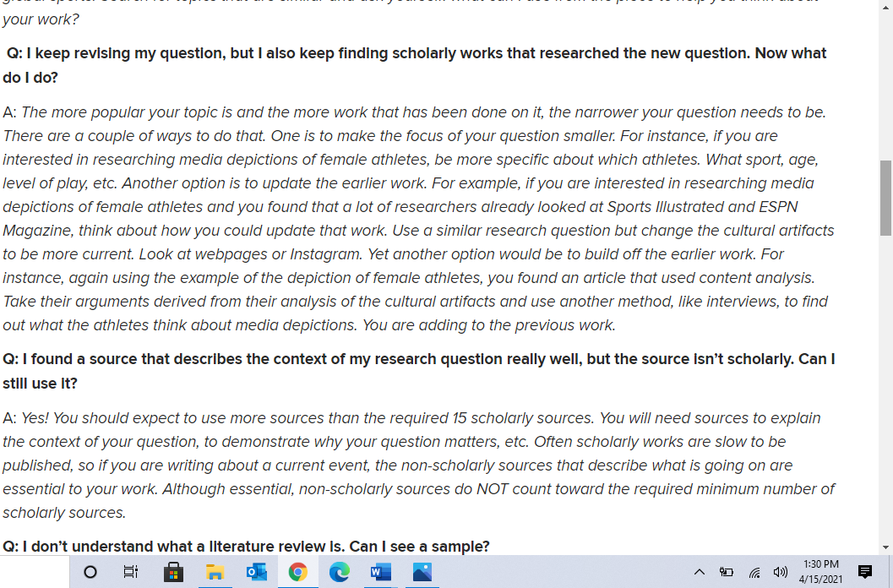Click the page scrollbar thumb

pos(885,198)
